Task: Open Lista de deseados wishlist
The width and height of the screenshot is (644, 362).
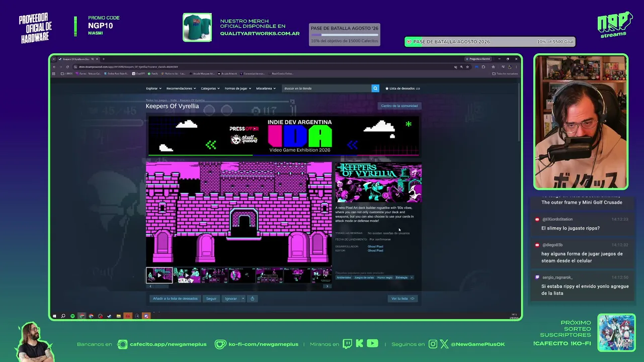Action: coord(403,88)
